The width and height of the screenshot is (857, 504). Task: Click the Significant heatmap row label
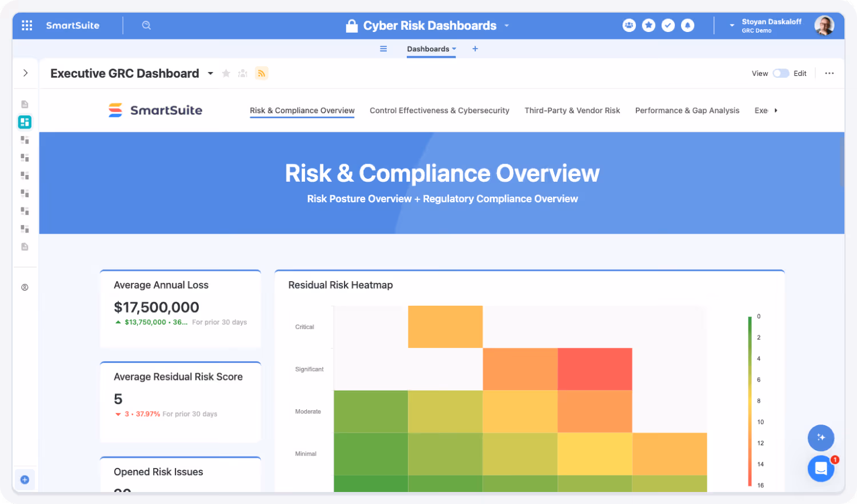point(309,369)
